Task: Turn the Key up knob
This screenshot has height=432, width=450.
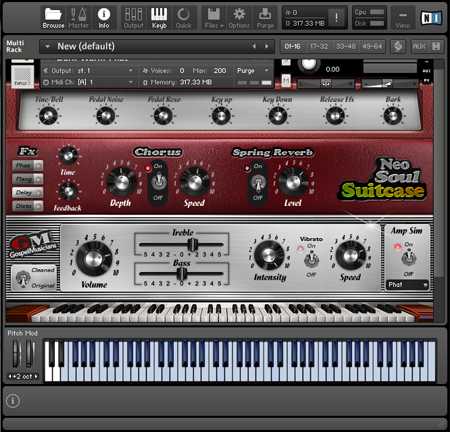Action: tap(221, 116)
